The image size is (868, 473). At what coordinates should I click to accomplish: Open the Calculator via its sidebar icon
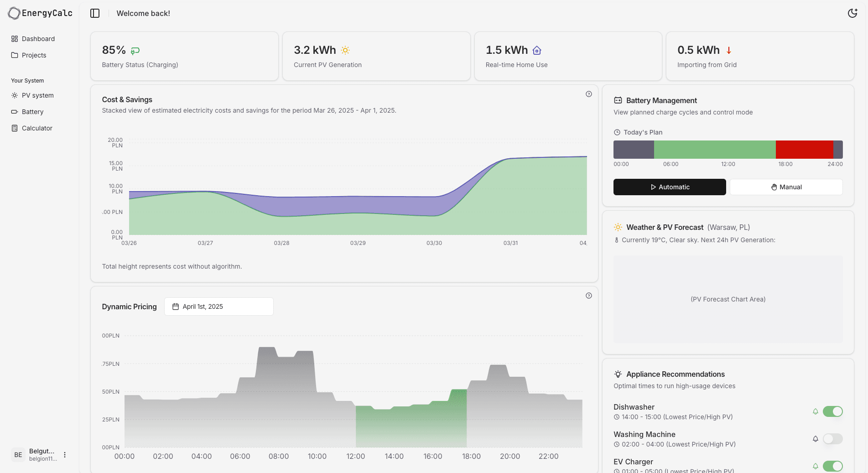[x=14, y=128]
